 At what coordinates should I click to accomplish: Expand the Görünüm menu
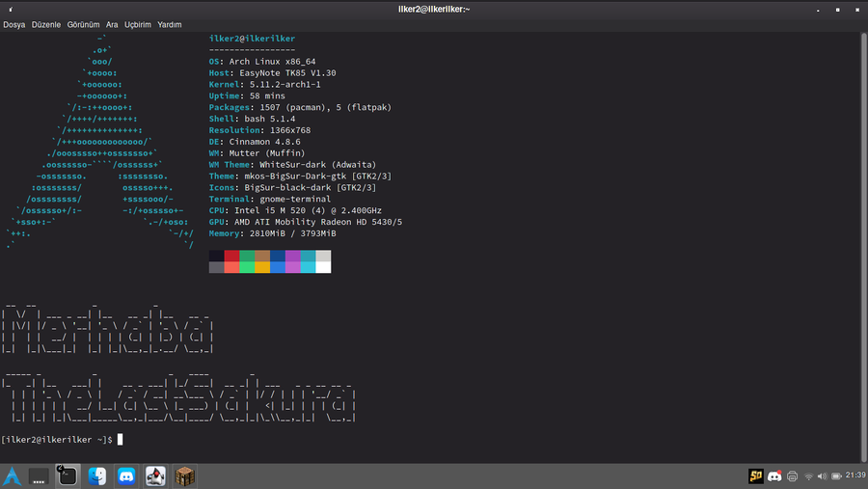coord(83,25)
